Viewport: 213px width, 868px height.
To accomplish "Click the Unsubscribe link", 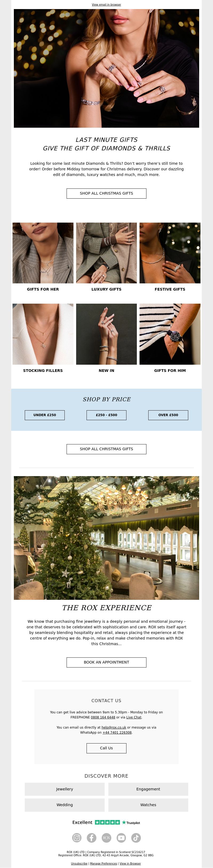I will tap(79, 863).
